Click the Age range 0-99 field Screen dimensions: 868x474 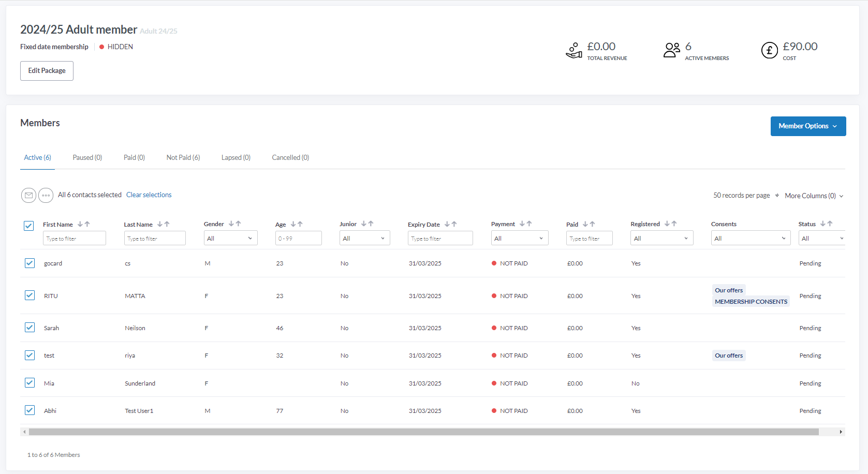(299, 238)
